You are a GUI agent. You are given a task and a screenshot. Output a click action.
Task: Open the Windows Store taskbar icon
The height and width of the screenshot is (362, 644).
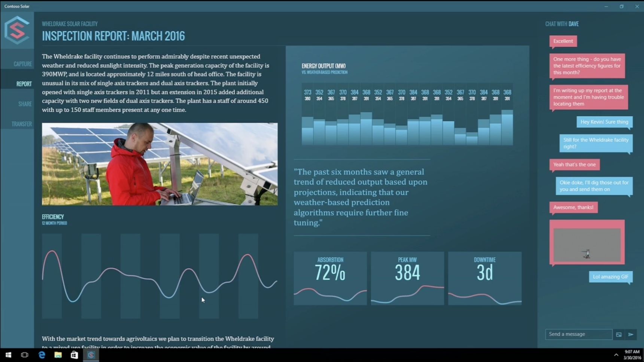pyautogui.click(x=75, y=355)
